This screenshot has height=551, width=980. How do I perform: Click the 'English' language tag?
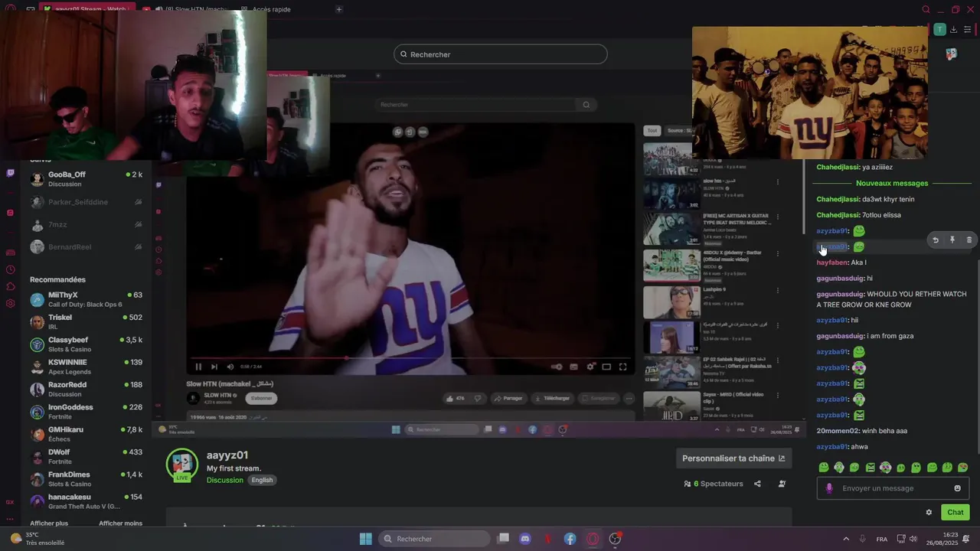pos(262,480)
